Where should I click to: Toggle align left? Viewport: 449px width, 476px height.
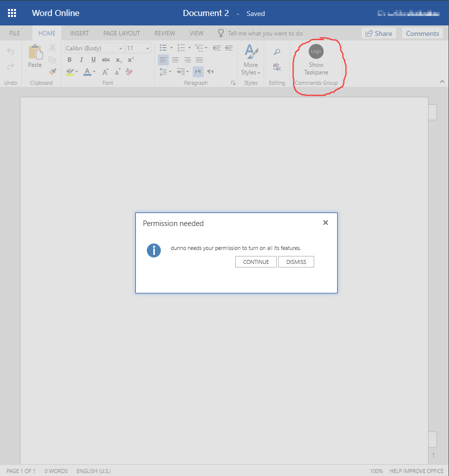[163, 60]
